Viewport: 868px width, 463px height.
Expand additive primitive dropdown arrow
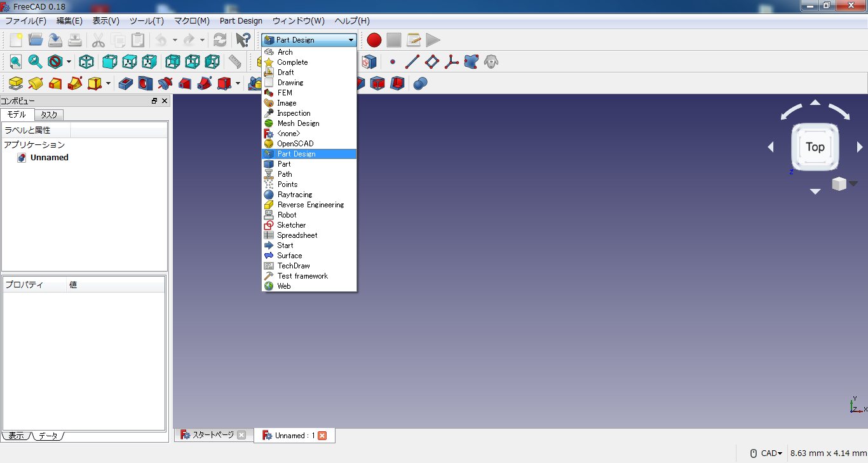[108, 83]
